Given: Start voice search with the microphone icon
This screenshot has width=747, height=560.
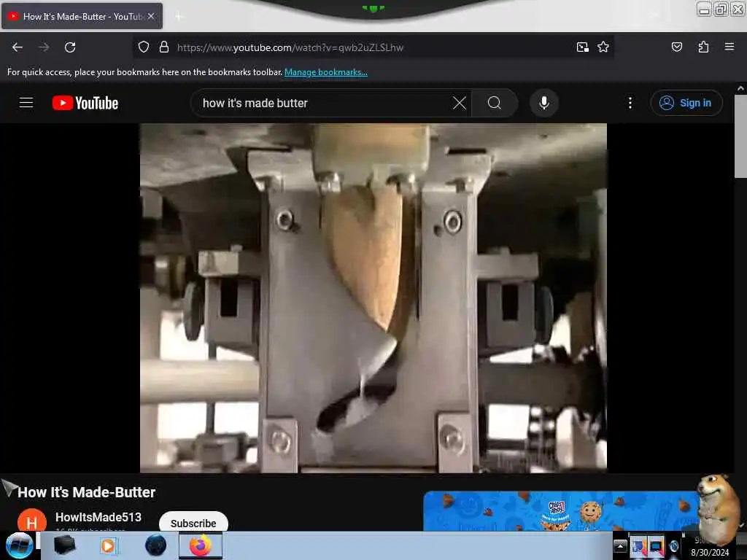Looking at the screenshot, I should click(543, 103).
